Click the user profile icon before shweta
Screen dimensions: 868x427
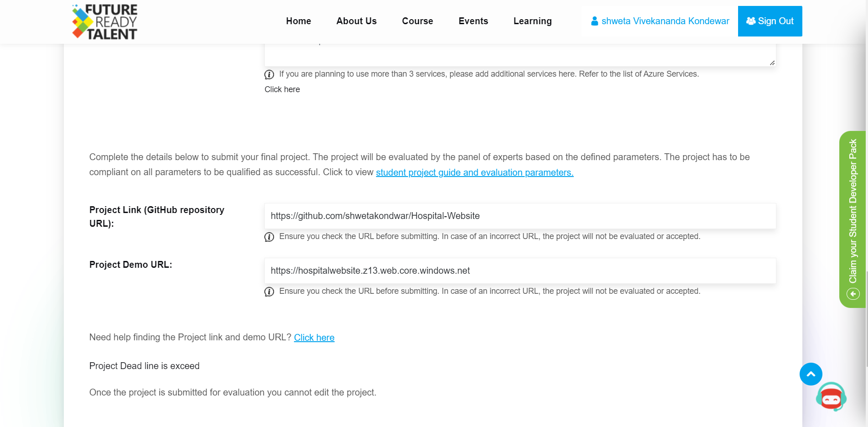(594, 21)
